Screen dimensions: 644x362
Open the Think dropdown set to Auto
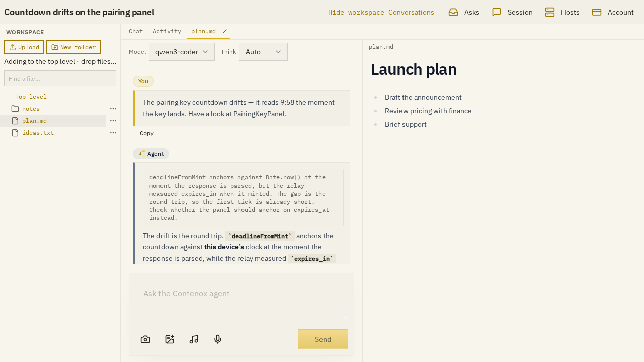263,52
